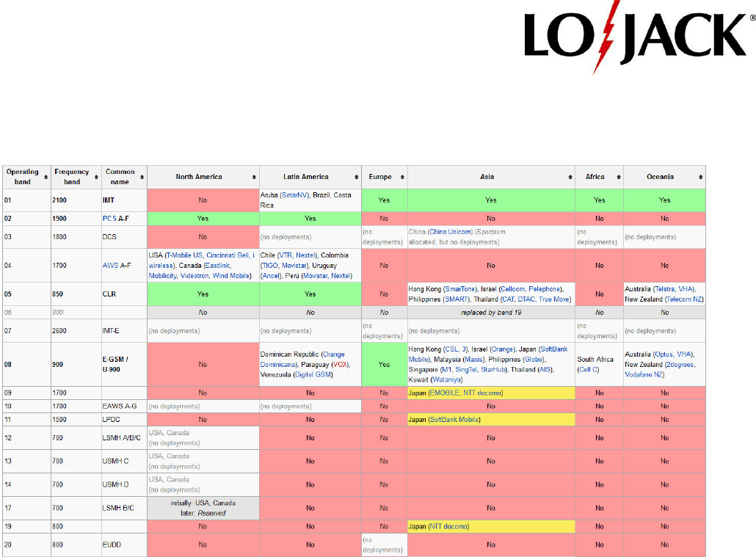
Task: Open NTT docomo link in band 19
Action: pyautogui.click(x=448, y=527)
